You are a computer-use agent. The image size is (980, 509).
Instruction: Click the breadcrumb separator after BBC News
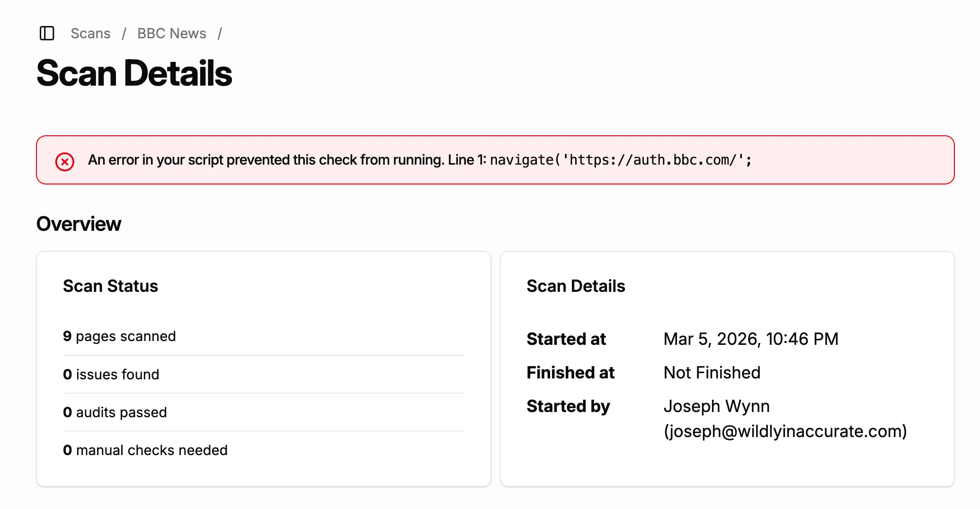(221, 34)
